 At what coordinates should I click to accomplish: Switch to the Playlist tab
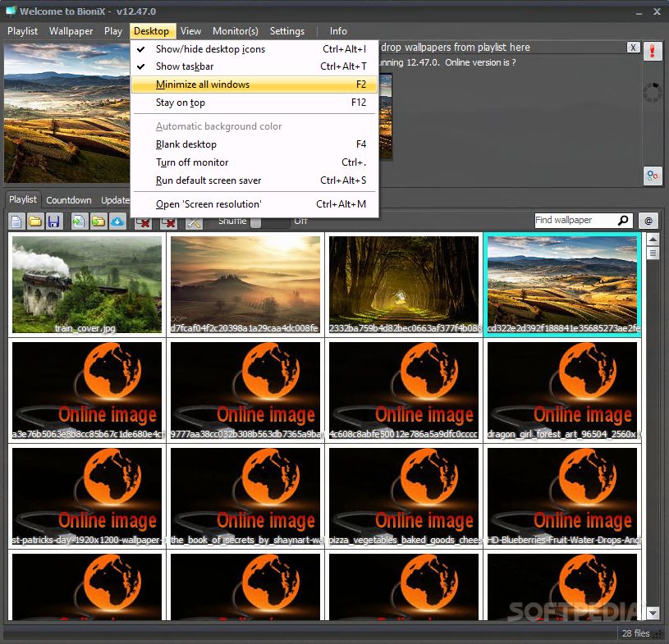coord(23,199)
